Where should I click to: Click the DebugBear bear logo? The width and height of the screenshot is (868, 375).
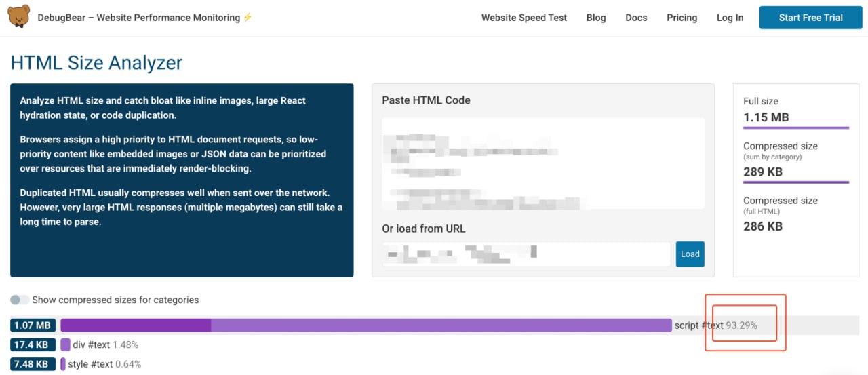(x=19, y=17)
